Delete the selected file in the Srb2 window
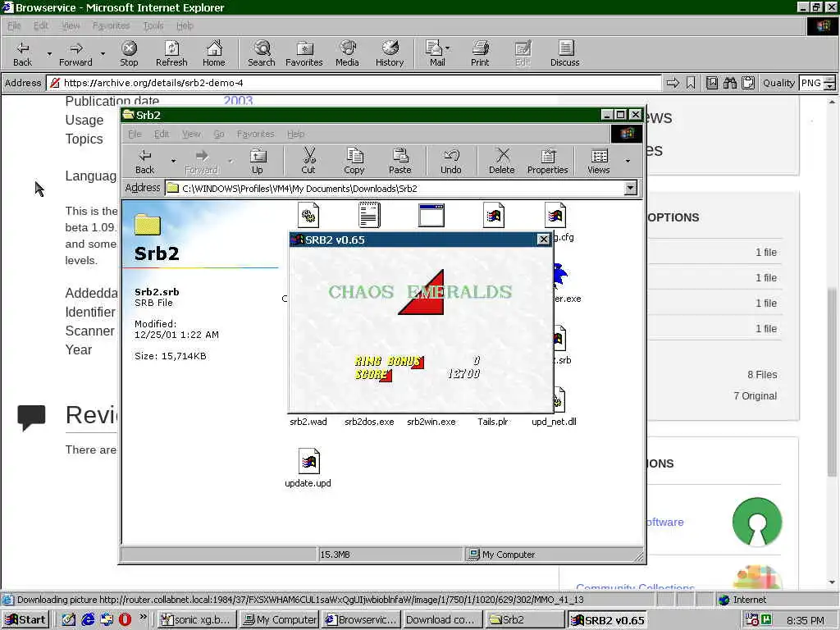 (x=502, y=162)
